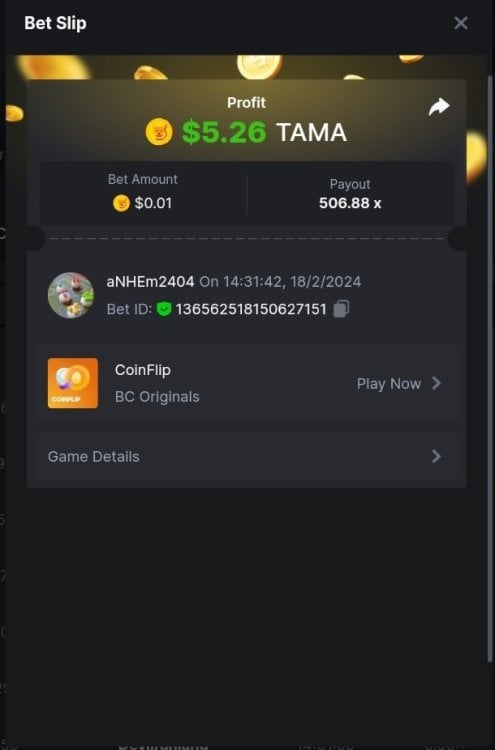Click the share arrow icon
Viewport: 495px width, 750px height.
tap(439, 107)
